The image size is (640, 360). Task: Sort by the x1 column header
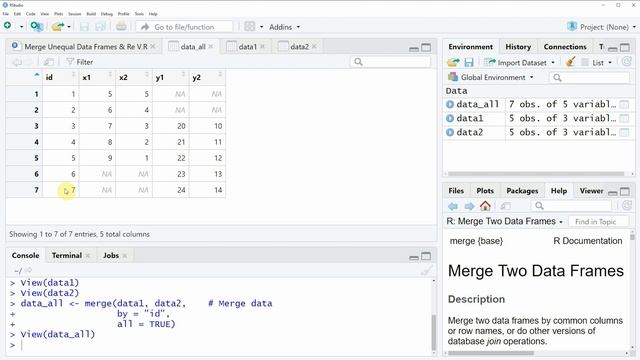click(97, 77)
